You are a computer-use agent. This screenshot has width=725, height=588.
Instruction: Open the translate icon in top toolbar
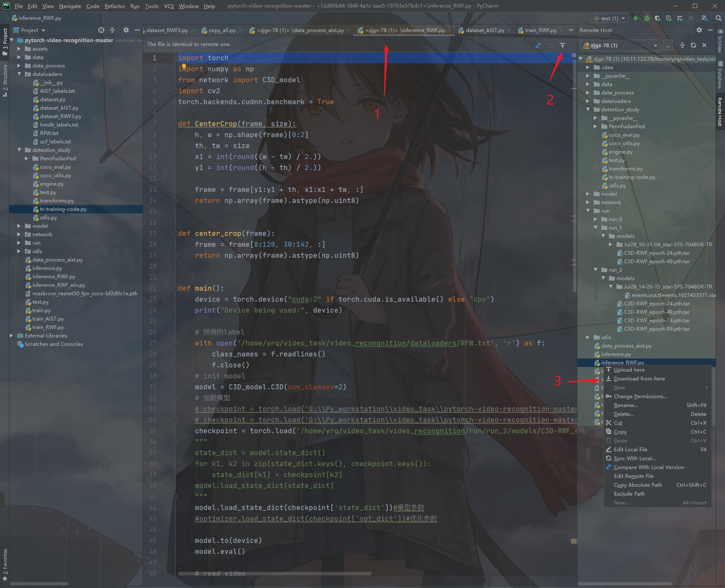(x=704, y=18)
